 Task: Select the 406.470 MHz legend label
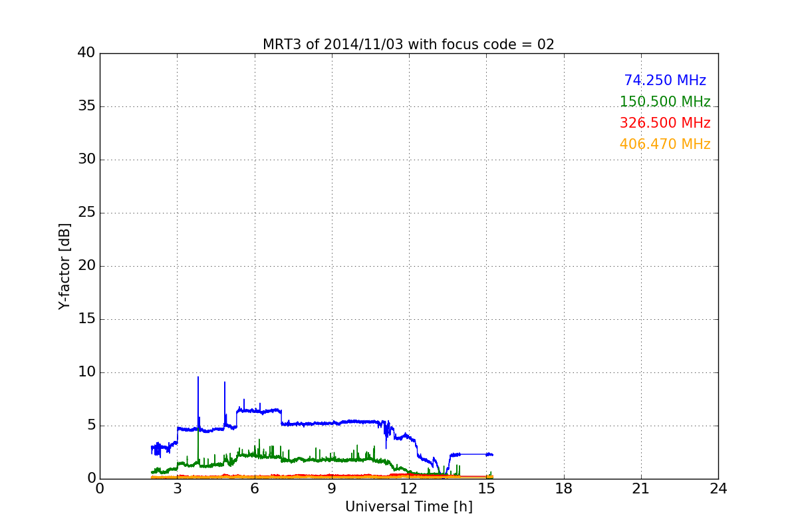pyautogui.click(x=665, y=144)
